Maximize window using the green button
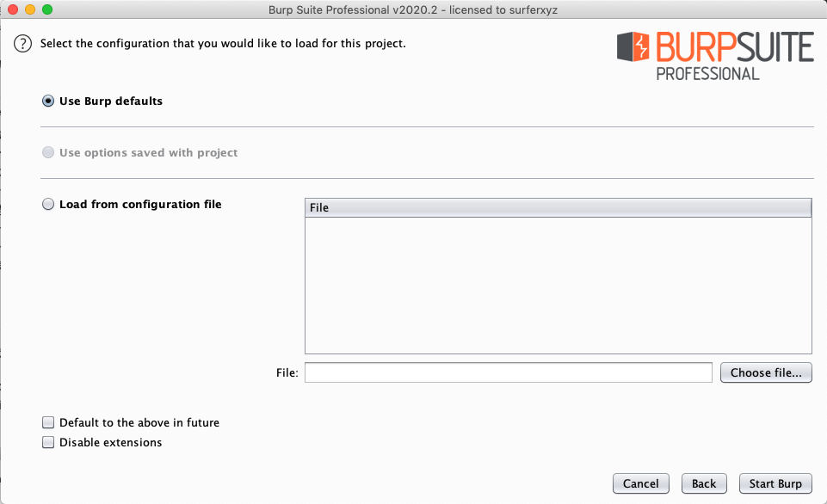Image resolution: width=827 pixels, height=504 pixels. pyautogui.click(x=47, y=9)
